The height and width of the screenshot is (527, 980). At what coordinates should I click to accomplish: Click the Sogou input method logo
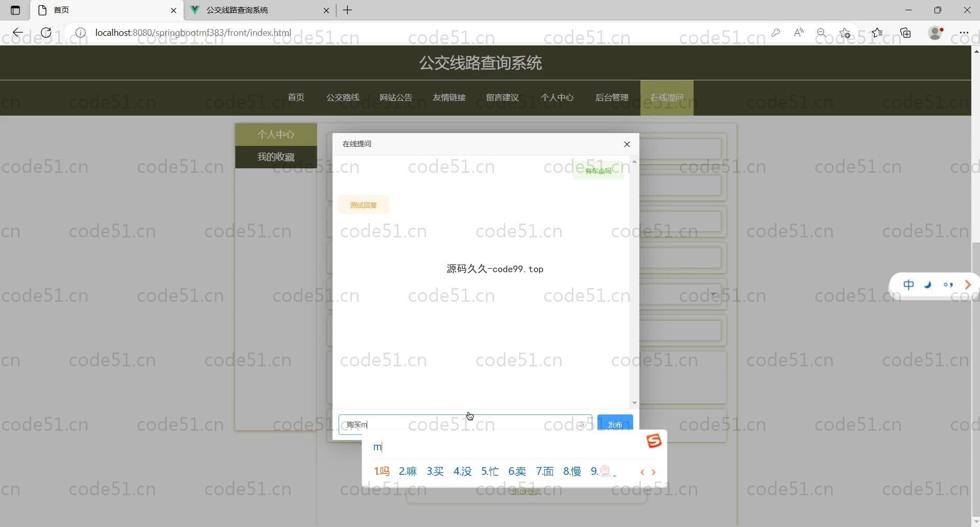pos(654,441)
